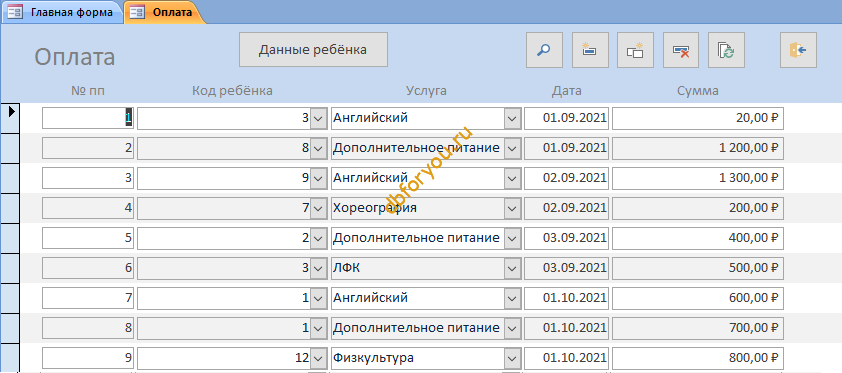The width and height of the screenshot is (842, 373).
Task: Open Услуга dropdown in row 2
Action: [x=512, y=148]
